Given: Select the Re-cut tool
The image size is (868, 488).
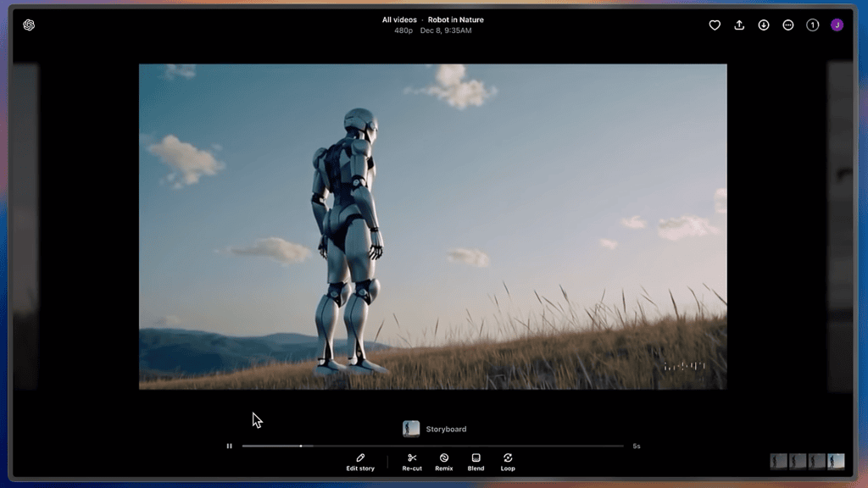Looking at the screenshot, I should (411, 463).
